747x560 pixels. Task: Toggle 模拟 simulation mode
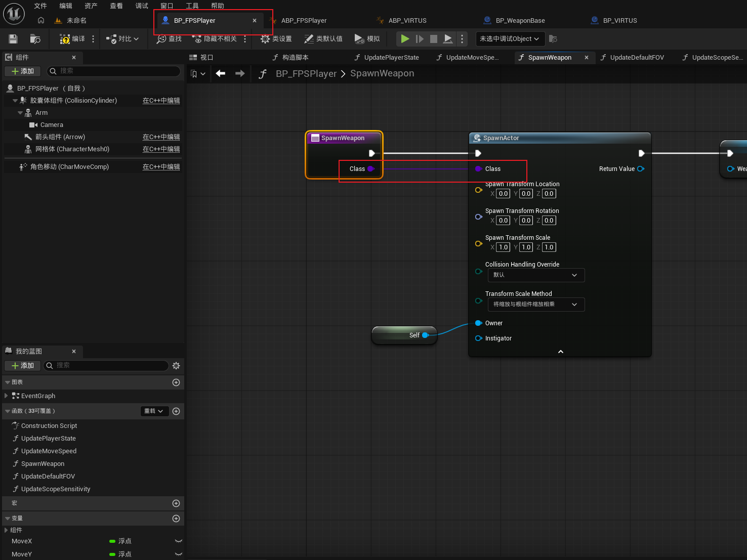[x=367, y=39]
